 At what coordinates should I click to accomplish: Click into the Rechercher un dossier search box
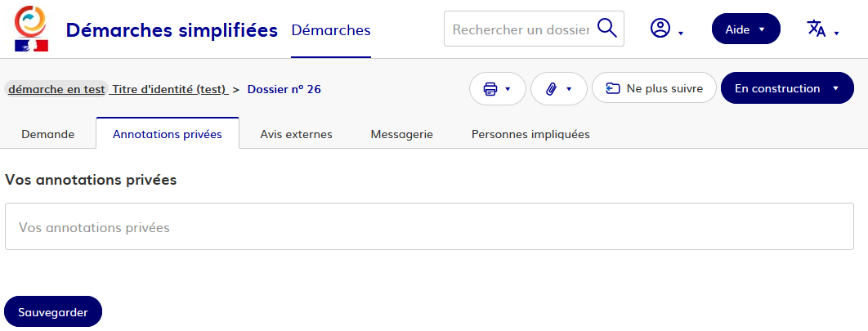click(520, 29)
